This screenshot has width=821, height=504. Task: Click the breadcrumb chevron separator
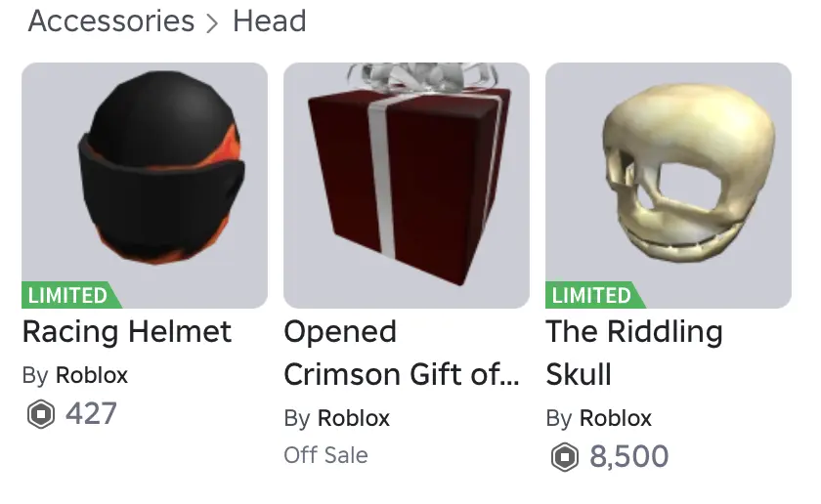click(x=213, y=23)
